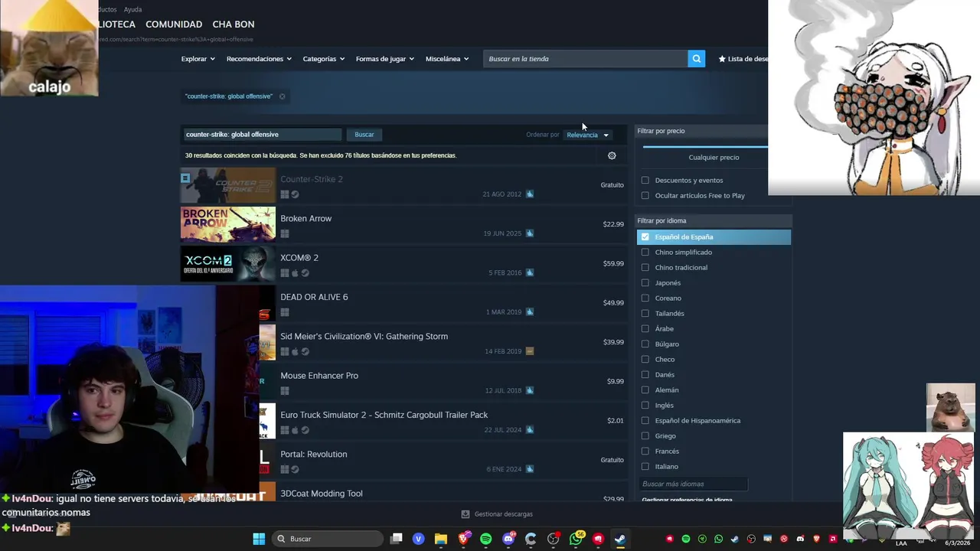Screen dimensions: 980x551
Task: Check Chino simplificado language
Action: [x=645, y=253]
